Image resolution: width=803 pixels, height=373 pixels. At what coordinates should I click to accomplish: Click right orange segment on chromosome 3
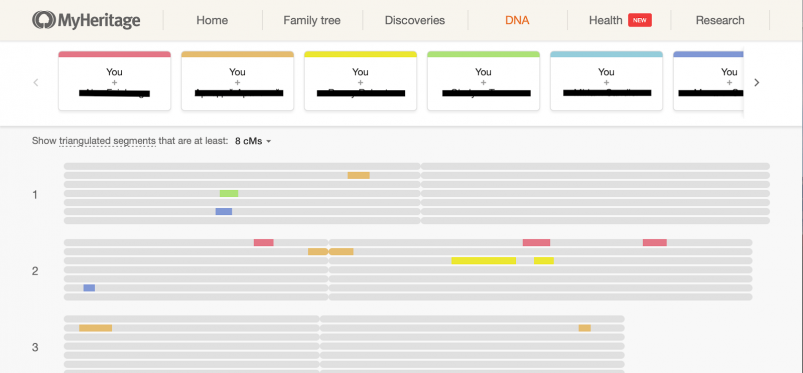585,328
